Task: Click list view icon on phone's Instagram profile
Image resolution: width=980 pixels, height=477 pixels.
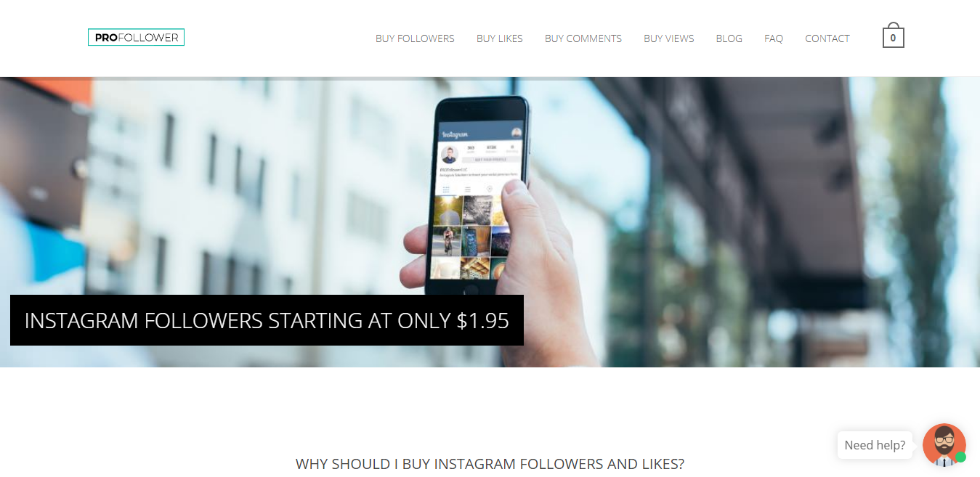Action: click(x=468, y=189)
